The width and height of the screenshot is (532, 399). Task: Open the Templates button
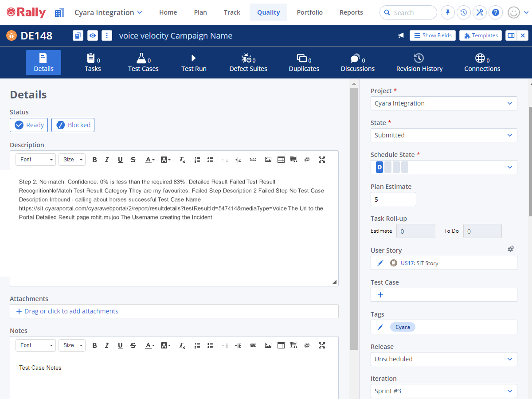(x=481, y=35)
